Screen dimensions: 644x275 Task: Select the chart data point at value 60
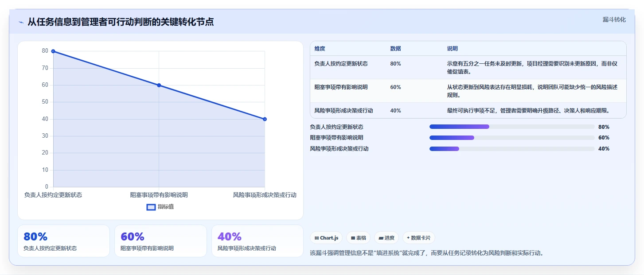pos(159,85)
